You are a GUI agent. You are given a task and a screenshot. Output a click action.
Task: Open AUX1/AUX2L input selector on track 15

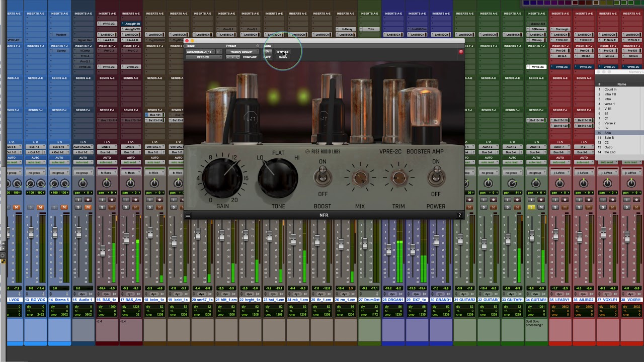(x=84, y=147)
